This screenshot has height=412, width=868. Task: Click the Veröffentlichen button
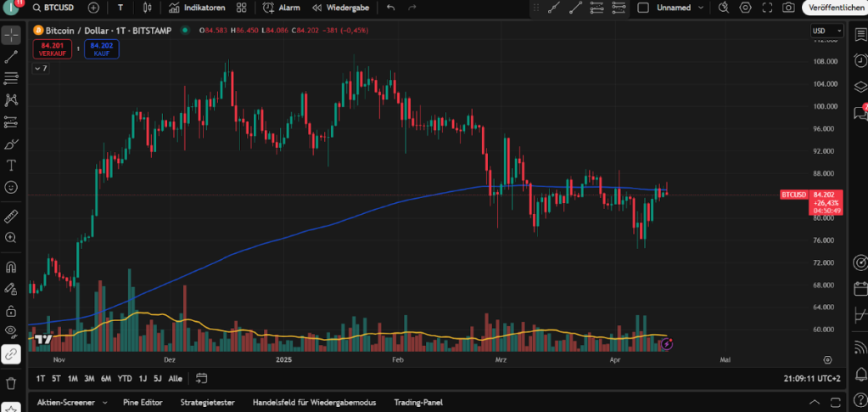coord(835,8)
